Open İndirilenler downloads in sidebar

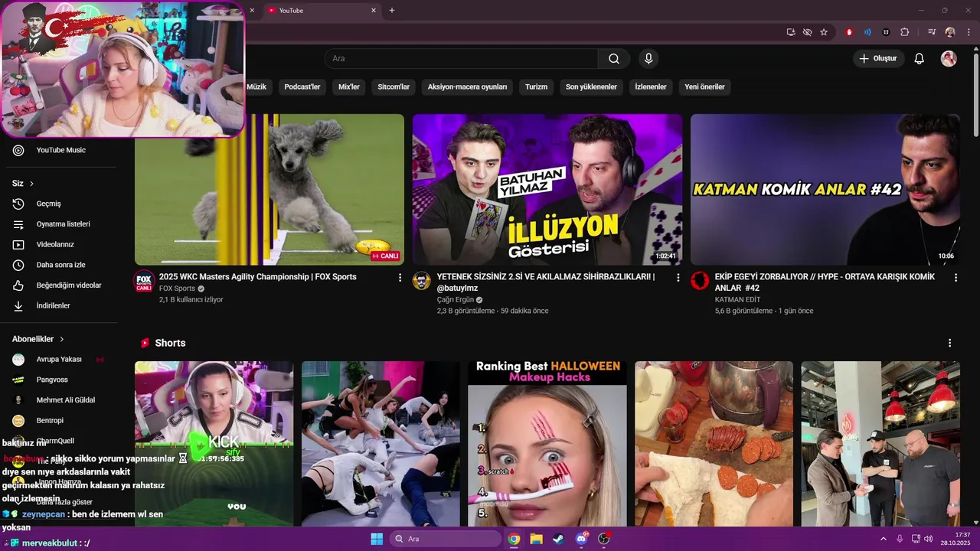coord(60,305)
